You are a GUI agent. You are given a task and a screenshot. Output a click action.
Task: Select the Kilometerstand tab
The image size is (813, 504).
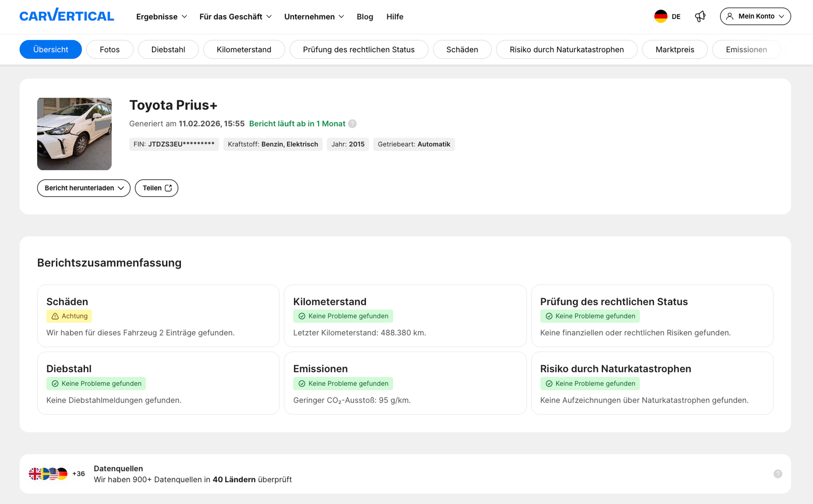pyautogui.click(x=244, y=49)
